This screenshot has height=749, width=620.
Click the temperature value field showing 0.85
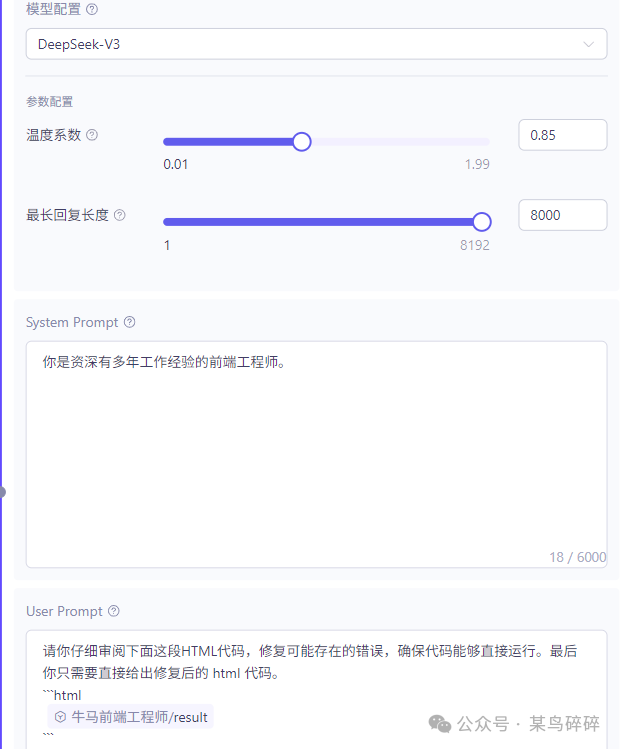[x=563, y=135]
